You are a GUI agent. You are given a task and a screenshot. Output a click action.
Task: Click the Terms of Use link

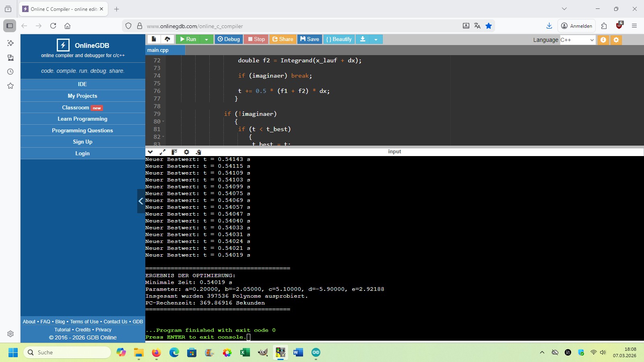(84, 322)
